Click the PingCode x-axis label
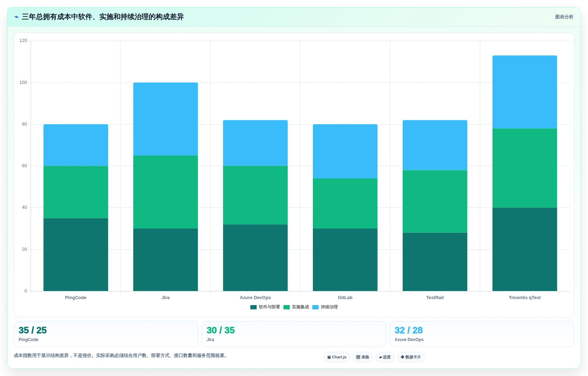The width and height of the screenshot is (588, 376). pos(76,298)
